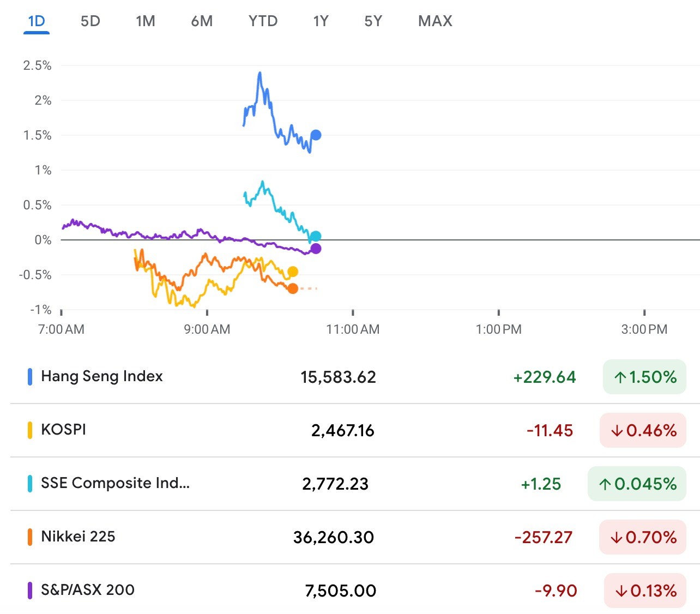Click the yellow KOSPI endpoint dot on chart
Screen dimensions: 700x614
293,272
